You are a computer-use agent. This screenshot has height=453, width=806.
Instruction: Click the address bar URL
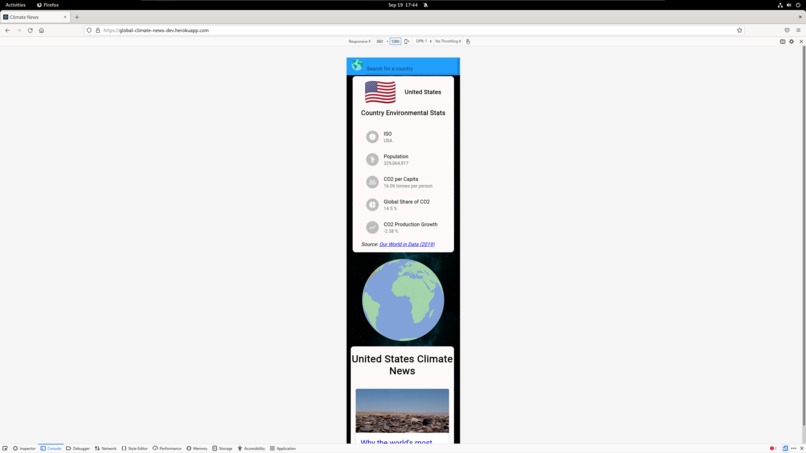click(156, 30)
